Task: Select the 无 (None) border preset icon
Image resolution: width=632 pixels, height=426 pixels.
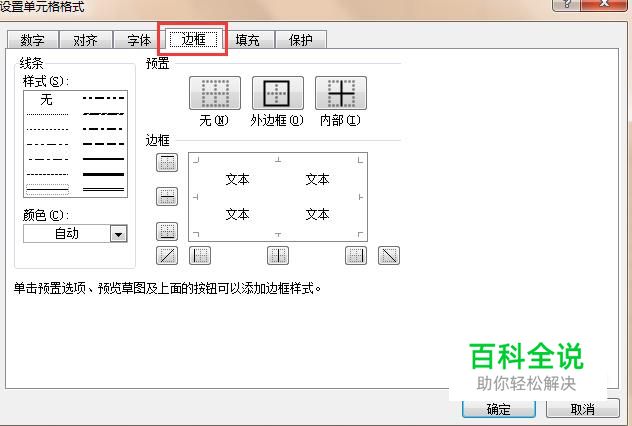Action: tap(215, 93)
